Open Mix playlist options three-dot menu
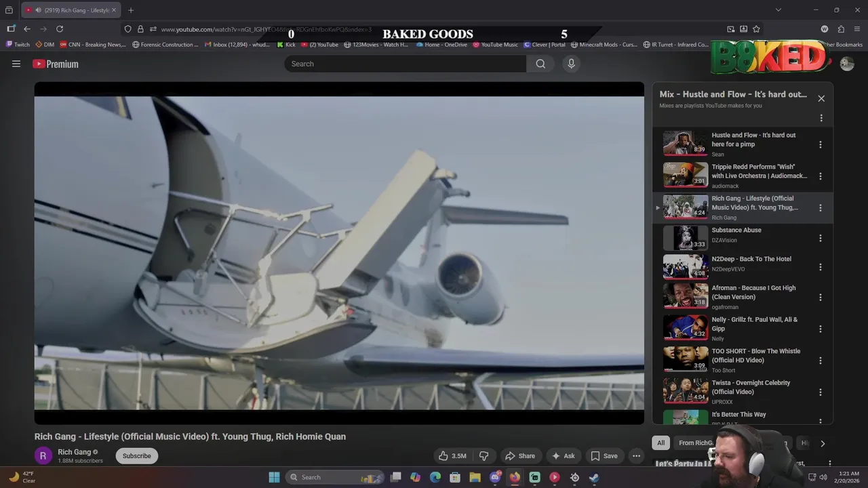Viewport: 868px width, 488px height. point(821,118)
